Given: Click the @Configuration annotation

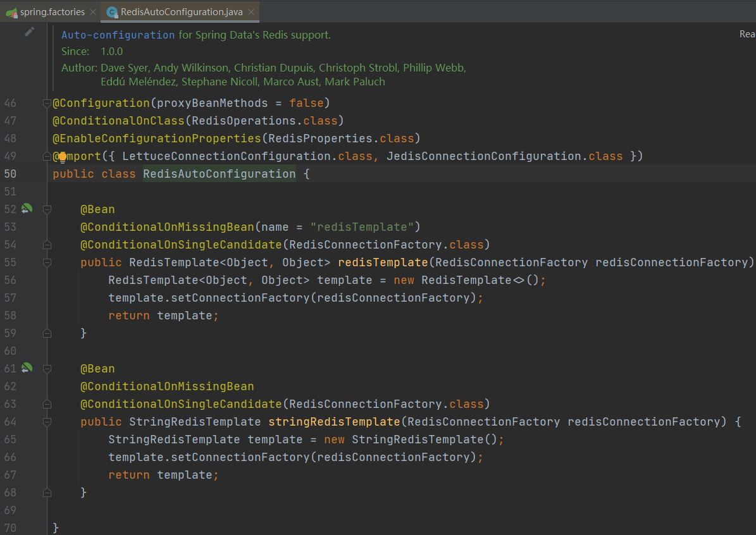Looking at the screenshot, I should pyautogui.click(x=101, y=103).
